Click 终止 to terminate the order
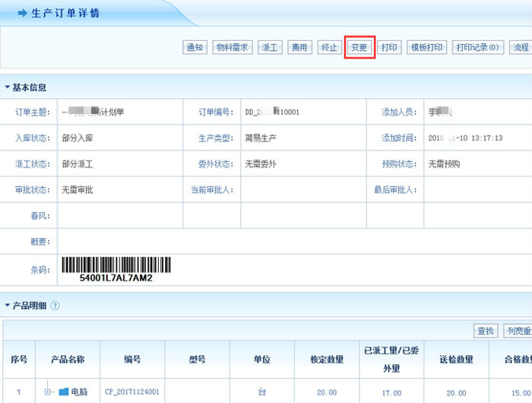Viewport: 532px width, 403px height. 328,47
